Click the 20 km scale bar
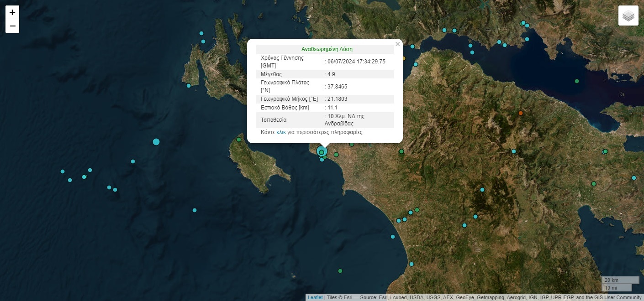The width and height of the screenshot is (644, 301). point(620,280)
